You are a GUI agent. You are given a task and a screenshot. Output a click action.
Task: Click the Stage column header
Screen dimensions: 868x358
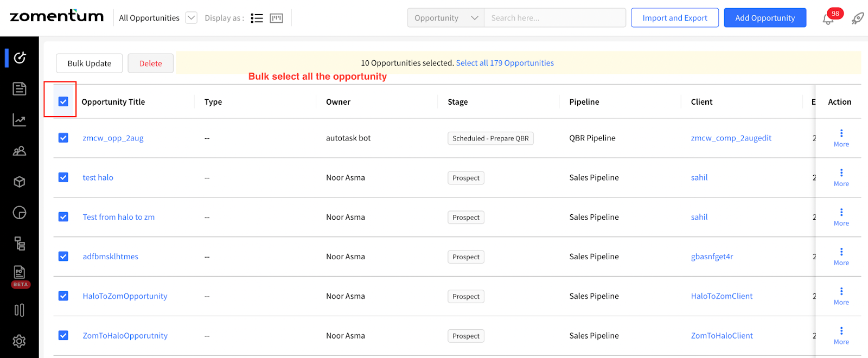(458, 102)
